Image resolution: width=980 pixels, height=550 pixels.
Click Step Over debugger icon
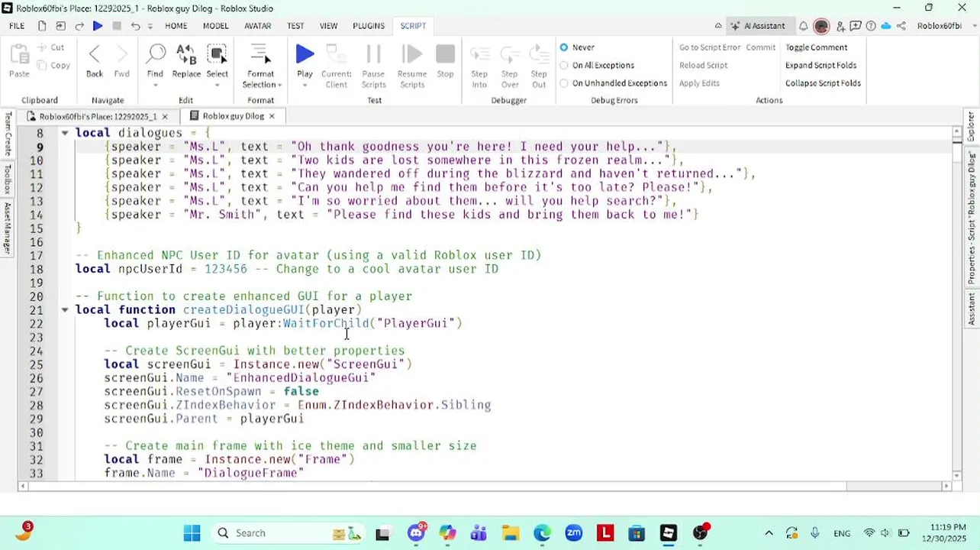coord(510,53)
